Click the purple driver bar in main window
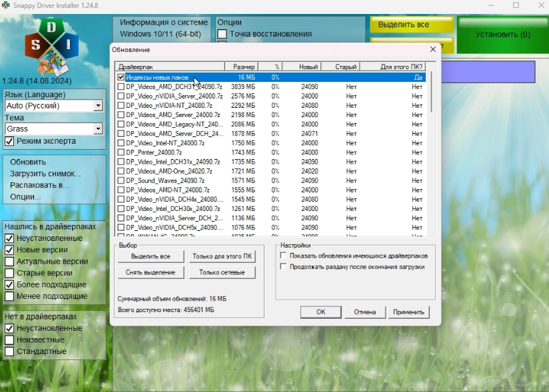This screenshot has width=549, height=392. pyautogui.click(x=488, y=72)
